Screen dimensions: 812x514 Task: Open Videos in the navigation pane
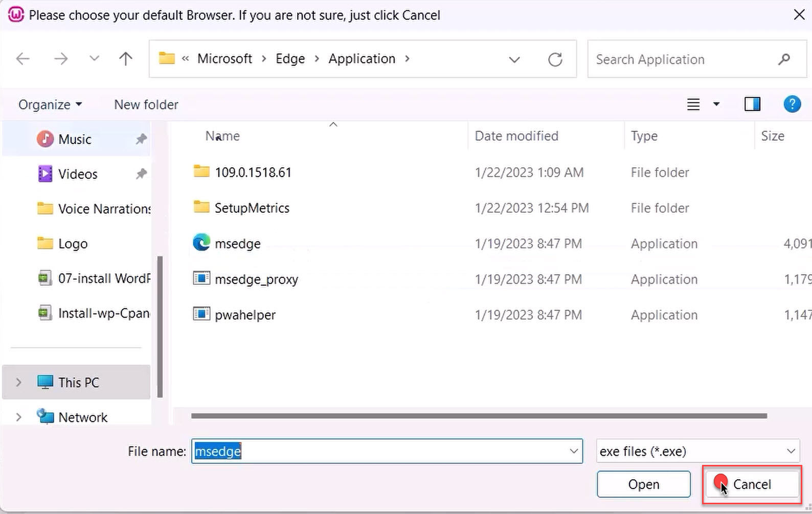tap(78, 174)
